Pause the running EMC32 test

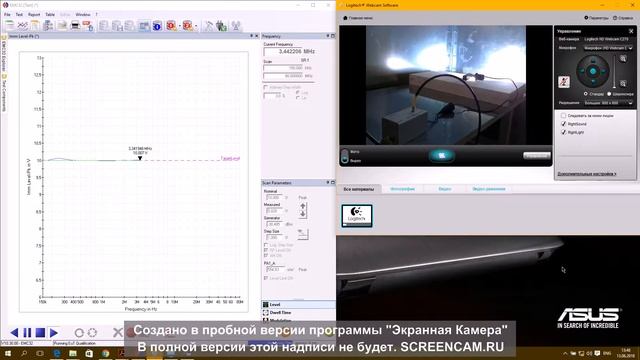[27, 333]
